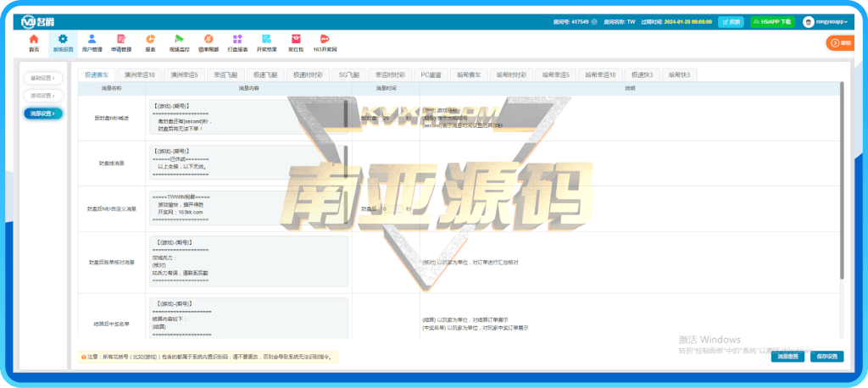Switch to the 幸运时时彩 tab
The height and width of the screenshot is (388, 868).
pos(390,75)
